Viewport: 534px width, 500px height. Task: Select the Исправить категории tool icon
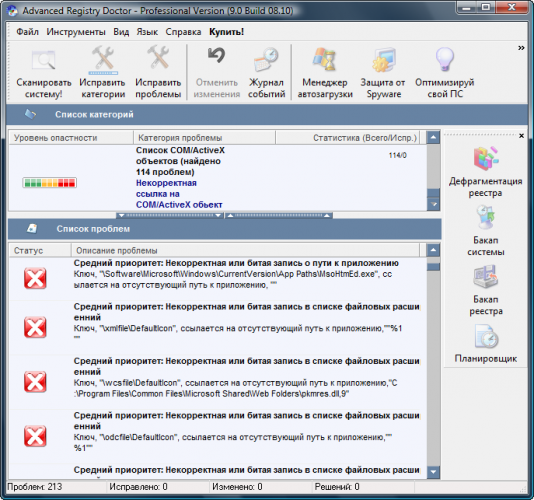[x=103, y=60]
